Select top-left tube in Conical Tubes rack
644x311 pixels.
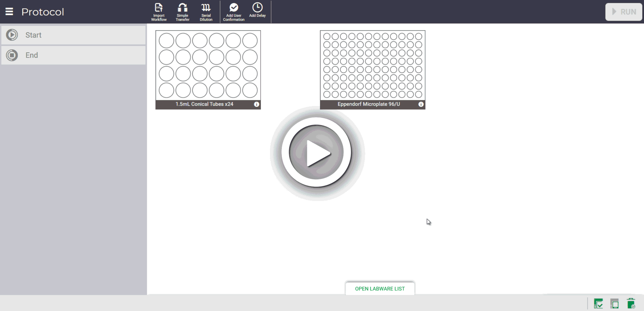click(166, 41)
